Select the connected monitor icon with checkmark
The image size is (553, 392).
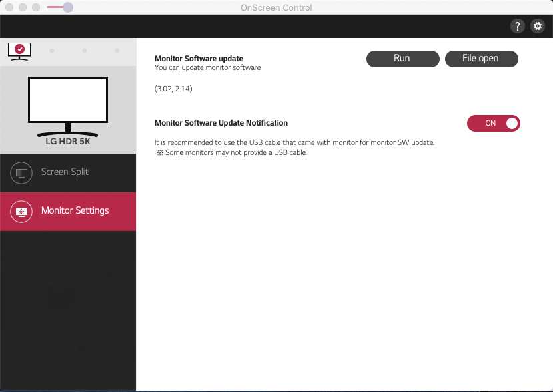(x=19, y=51)
